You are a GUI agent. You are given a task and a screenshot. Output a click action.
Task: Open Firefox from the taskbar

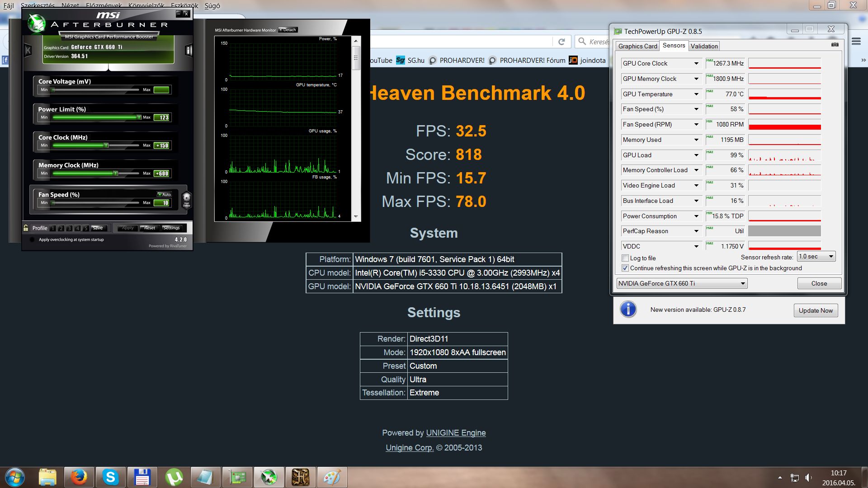[x=79, y=477]
